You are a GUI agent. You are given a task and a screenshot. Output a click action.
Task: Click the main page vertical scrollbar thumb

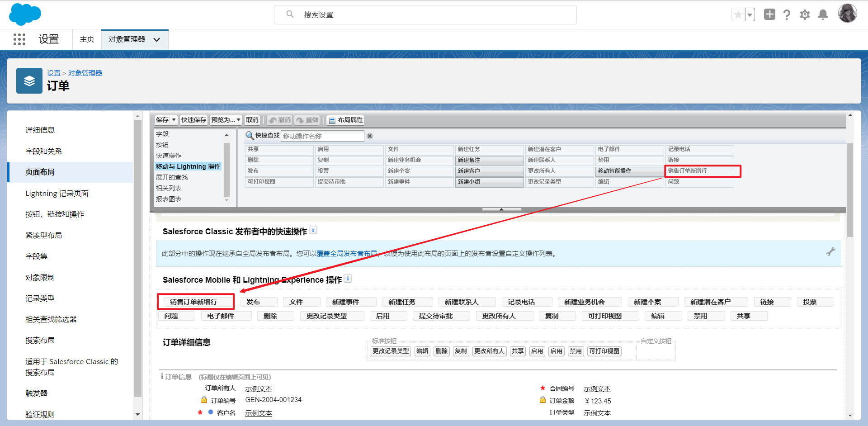coord(850,190)
